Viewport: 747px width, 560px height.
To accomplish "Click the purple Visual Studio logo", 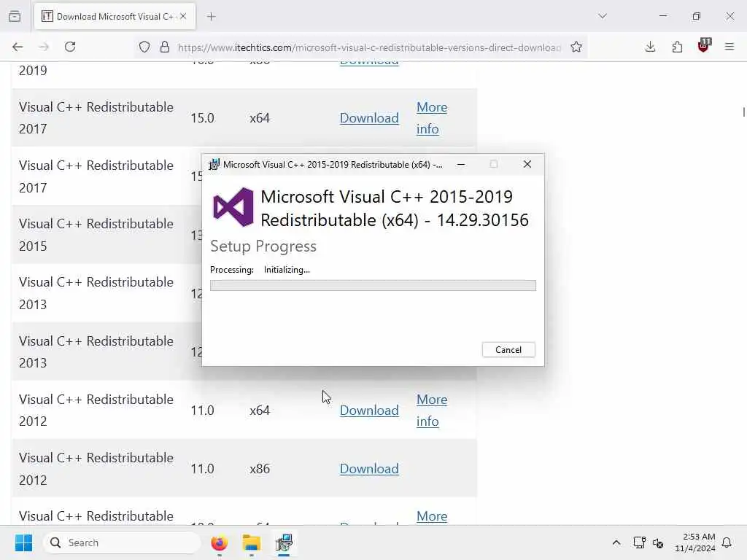I will click(x=233, y=207).
